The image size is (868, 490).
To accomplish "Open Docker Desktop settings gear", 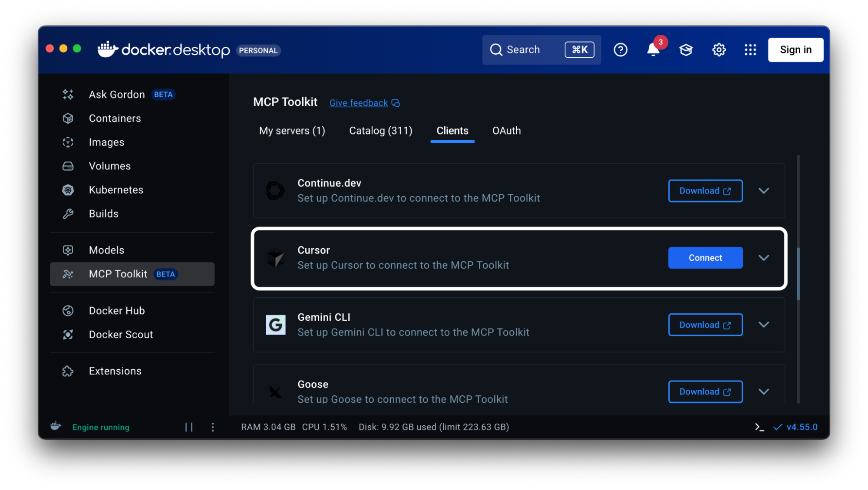I will 719,49.
